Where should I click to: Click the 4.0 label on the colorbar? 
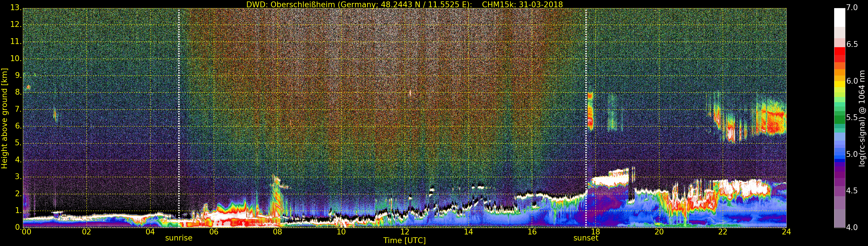tap(852, 227)
